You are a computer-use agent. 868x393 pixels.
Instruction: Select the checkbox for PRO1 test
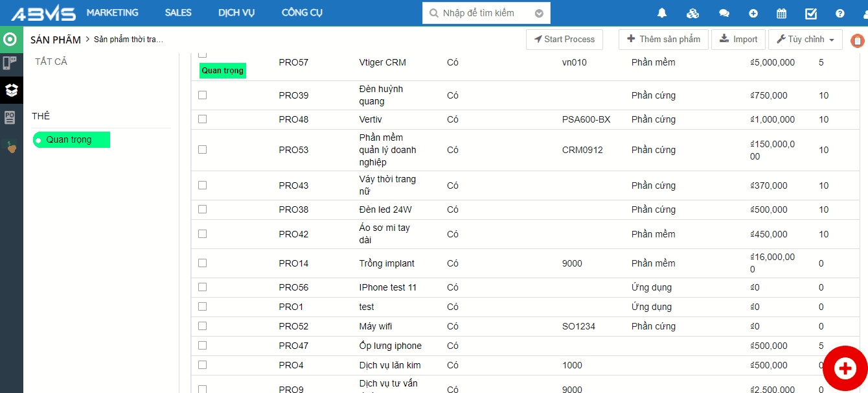point(202,306)
